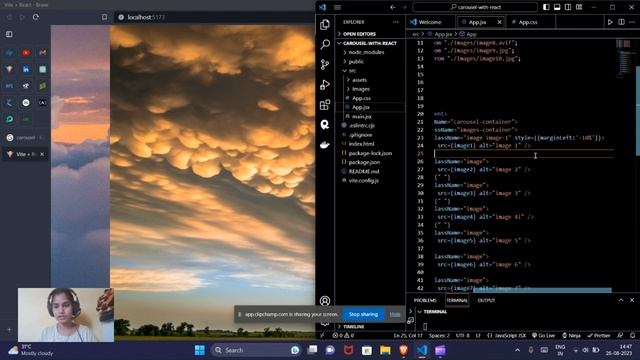Screen dimensions: 640x360
Task: Collapse the src folder
Action: point(370,71)
